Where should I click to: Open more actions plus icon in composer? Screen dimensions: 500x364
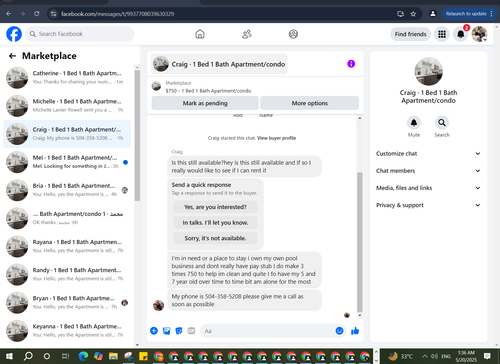154,331
